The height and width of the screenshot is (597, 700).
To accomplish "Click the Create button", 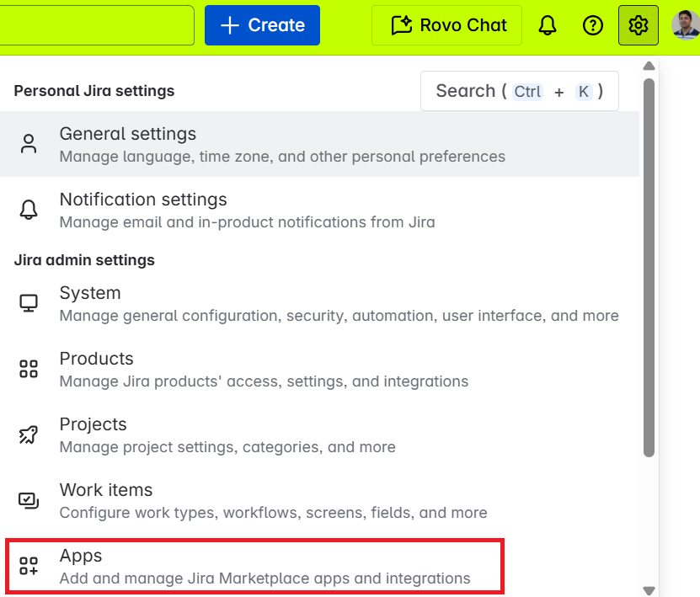I will pos(262,25).
